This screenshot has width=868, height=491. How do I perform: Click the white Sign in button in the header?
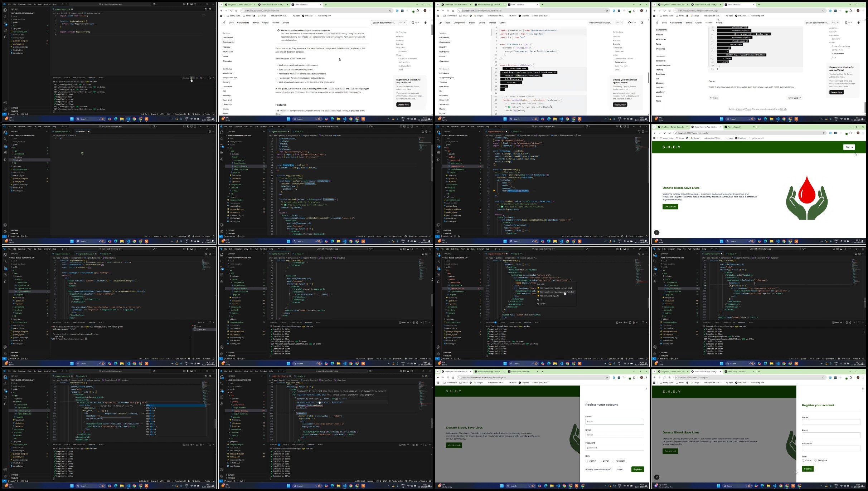coord(849,147)
